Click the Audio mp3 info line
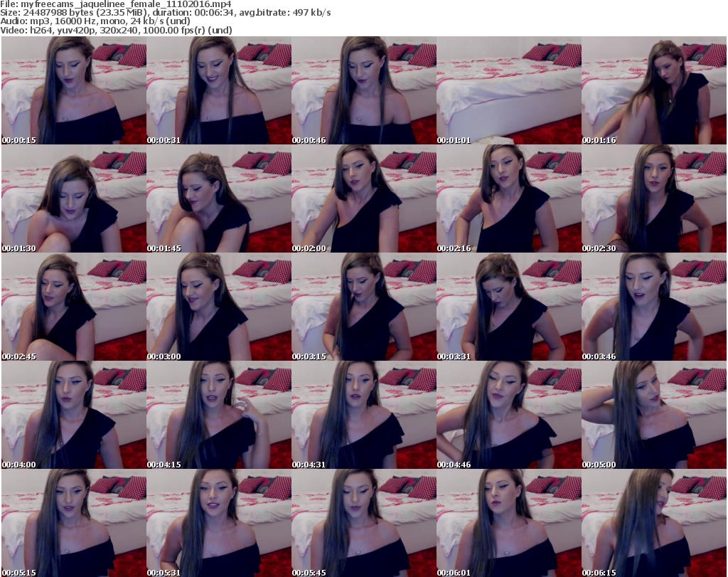 click(95, 21)
